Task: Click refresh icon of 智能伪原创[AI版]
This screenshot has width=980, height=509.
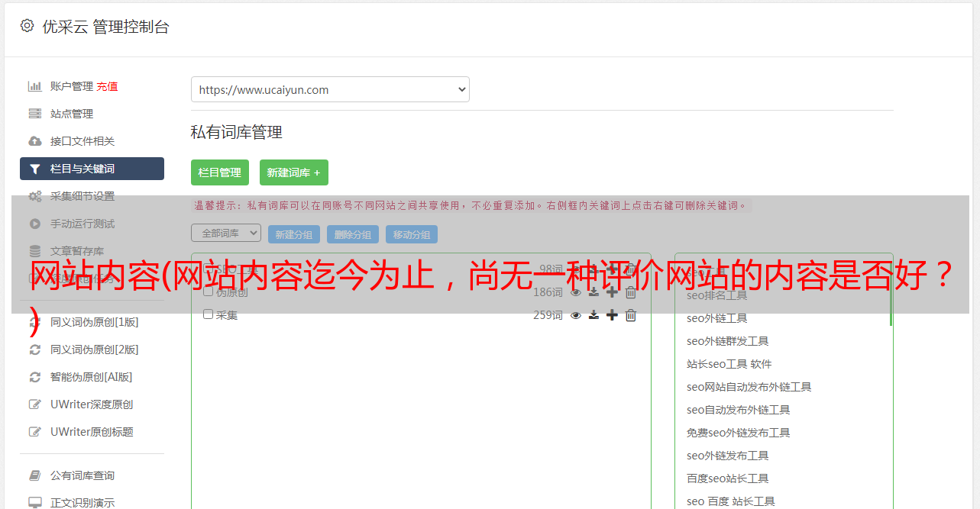Action: tap(35, 377)
